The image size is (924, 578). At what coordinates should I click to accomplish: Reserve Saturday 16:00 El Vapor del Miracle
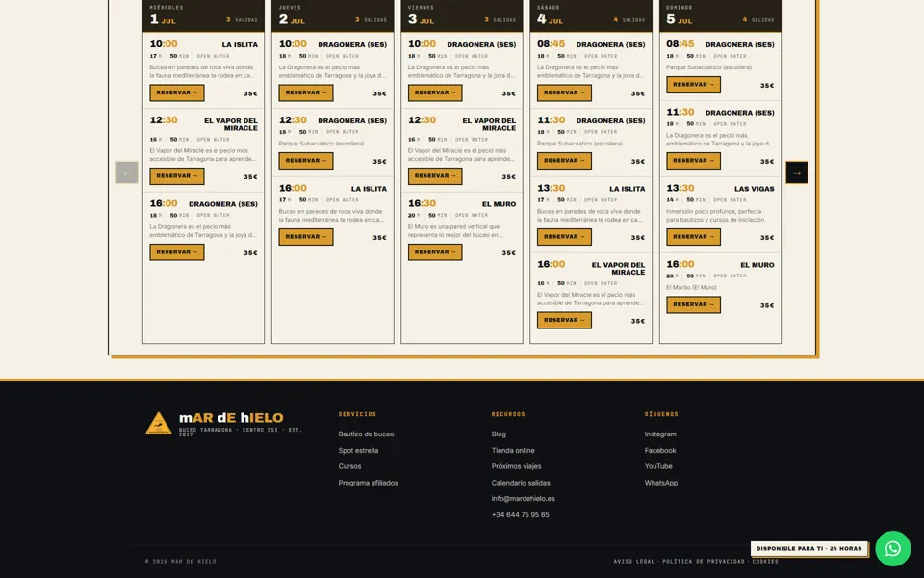(x=564, y=320)
